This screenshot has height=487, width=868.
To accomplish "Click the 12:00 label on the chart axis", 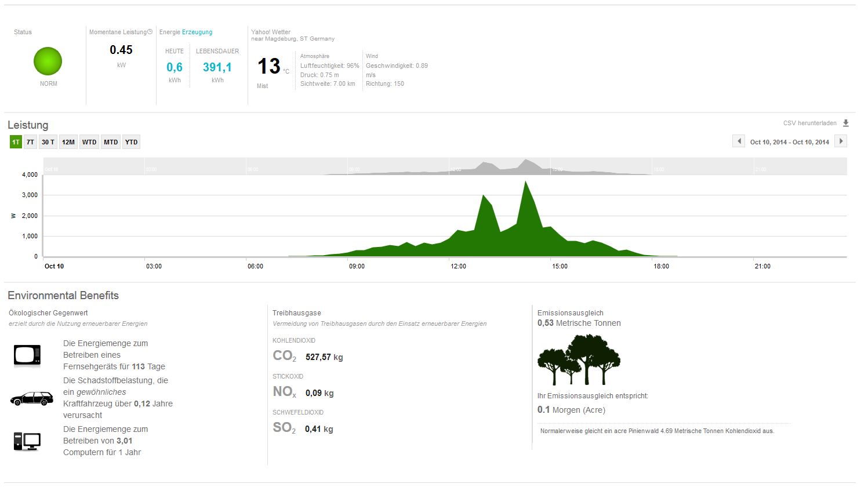I will 458,266.
